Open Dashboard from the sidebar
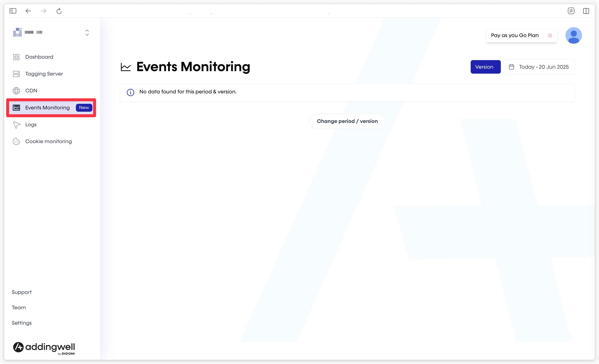 click(39, 57)
